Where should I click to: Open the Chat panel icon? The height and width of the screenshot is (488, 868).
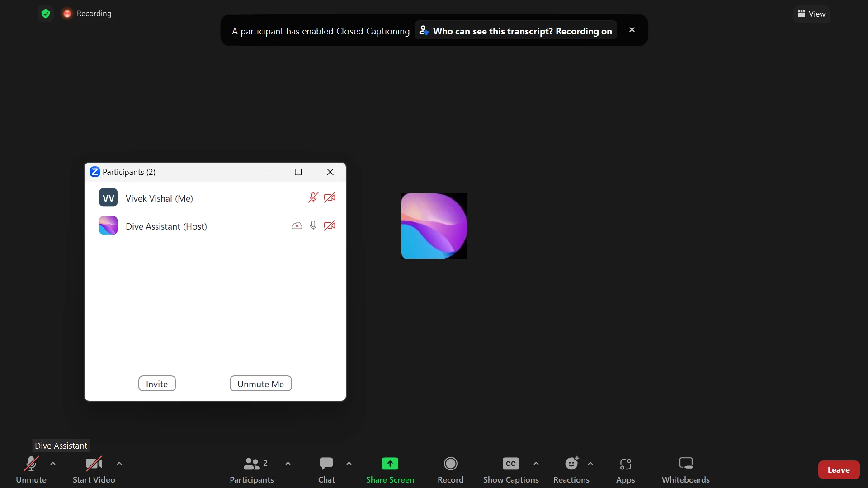pos(326,464)
